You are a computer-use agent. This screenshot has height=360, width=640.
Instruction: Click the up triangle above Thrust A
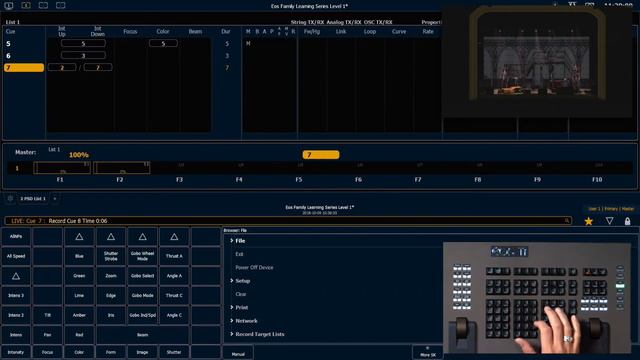(x=174, y=236)
